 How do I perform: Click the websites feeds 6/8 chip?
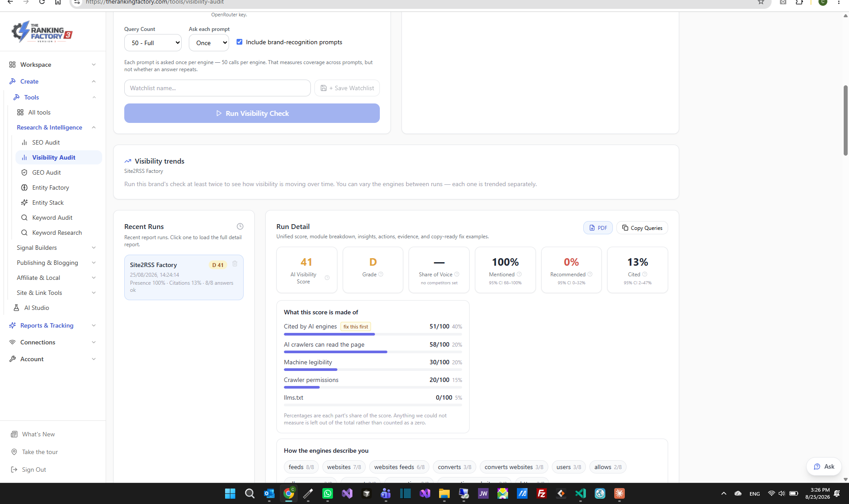click(x=399, y=467)
